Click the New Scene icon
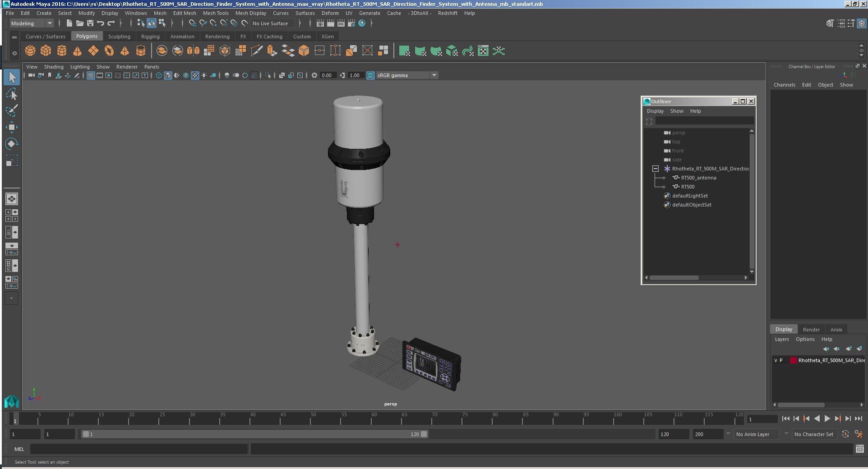The height and width of the screenshot is (469, 868). coord(69,23)
